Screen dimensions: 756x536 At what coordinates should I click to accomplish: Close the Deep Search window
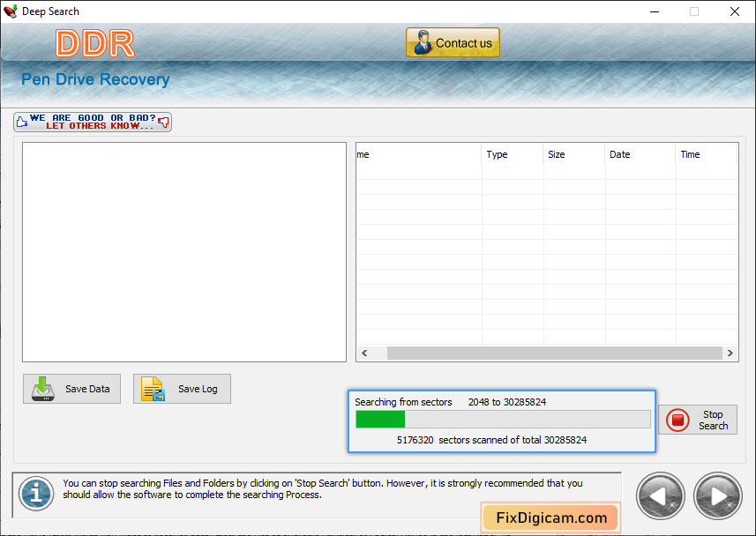pos(734,11)
